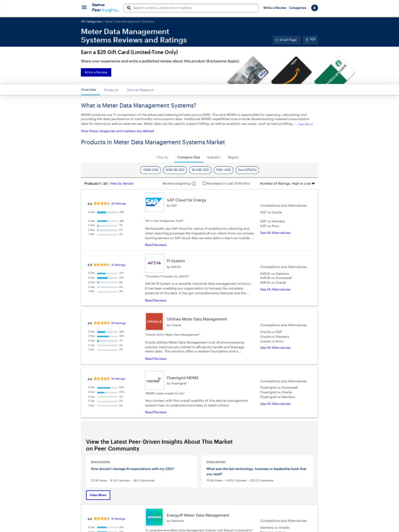Toggle the 50M-1B USD filter chip
This screenshot has height=532, width=399.
click(175, 170)
